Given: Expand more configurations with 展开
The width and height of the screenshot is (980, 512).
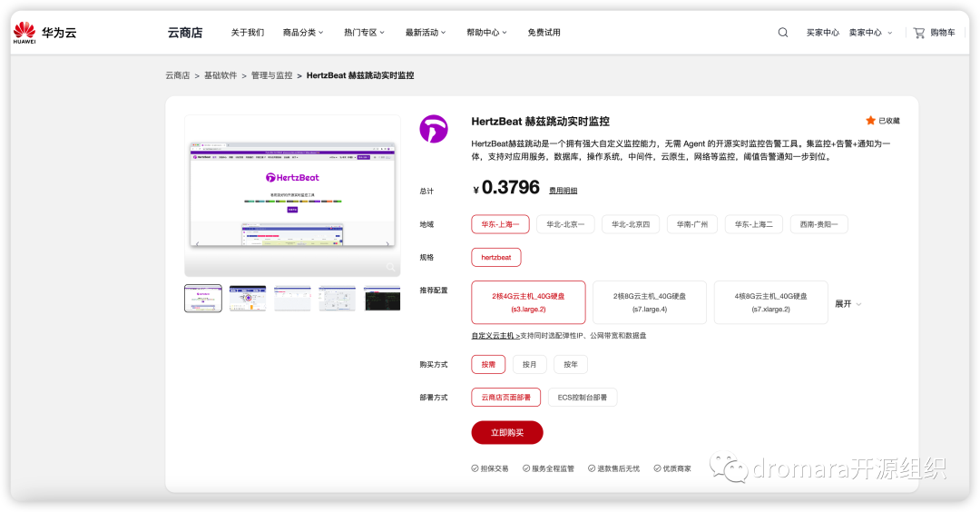Looking at the screenshot, I should point(848,304).
